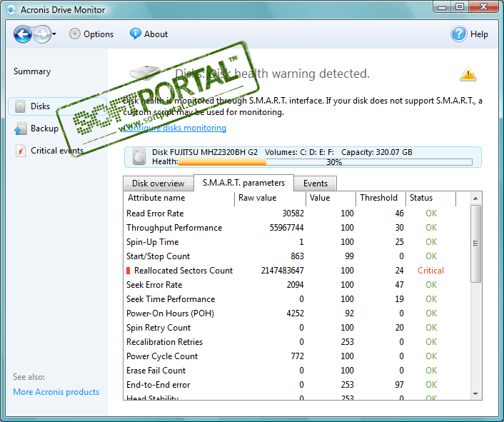Open More Acronis products link
This screenshot has height=422, width=504.
click(56, 392)
